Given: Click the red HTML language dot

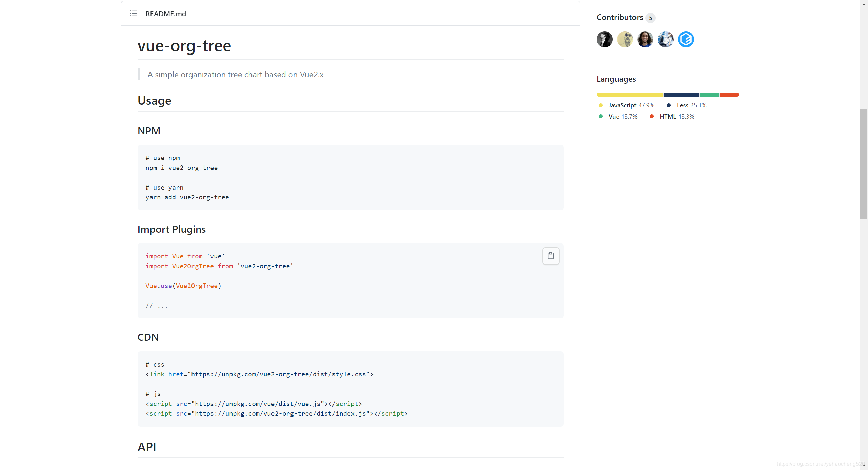Looking at the screenshot, I should coord(651,116).
